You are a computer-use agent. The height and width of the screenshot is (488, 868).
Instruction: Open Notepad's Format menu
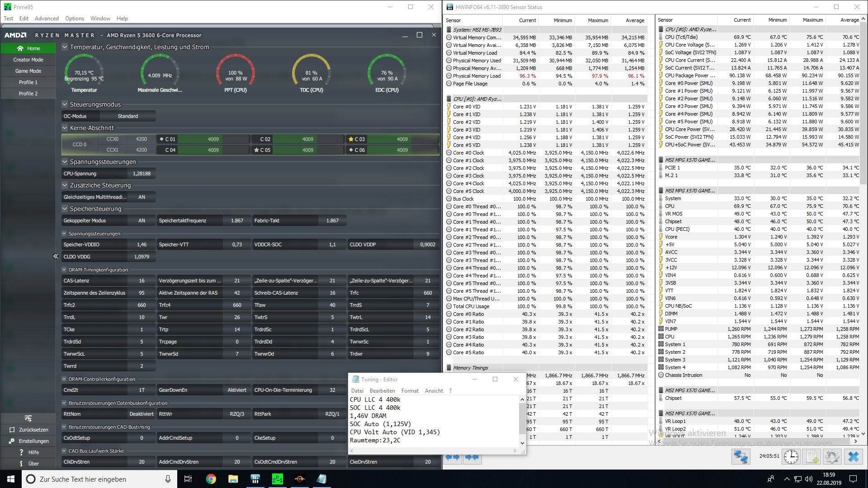410,391
